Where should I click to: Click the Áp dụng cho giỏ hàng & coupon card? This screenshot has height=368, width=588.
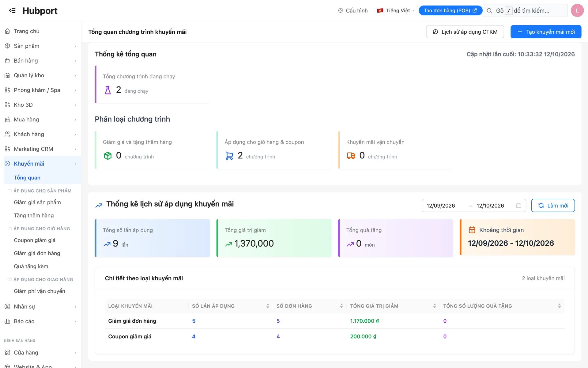[274, 150]
